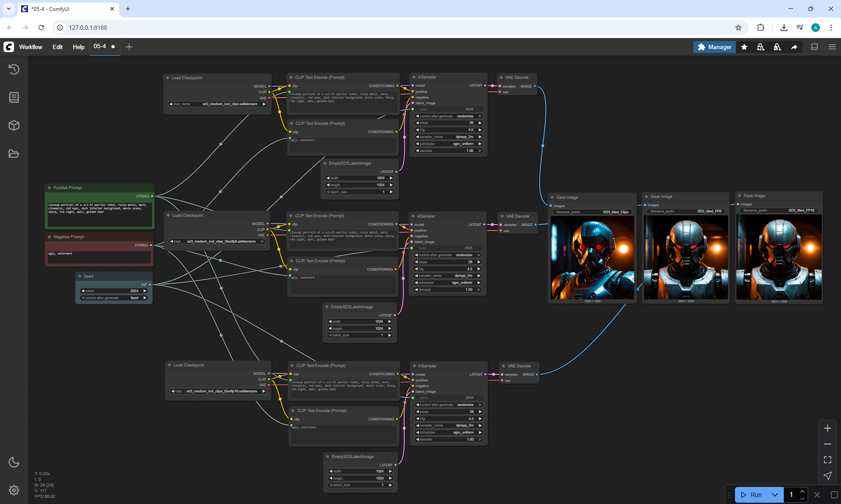The width and height of the screenshot is (841, 504).
Task: Open settings gear in sidebar
Action: (14, 490)
